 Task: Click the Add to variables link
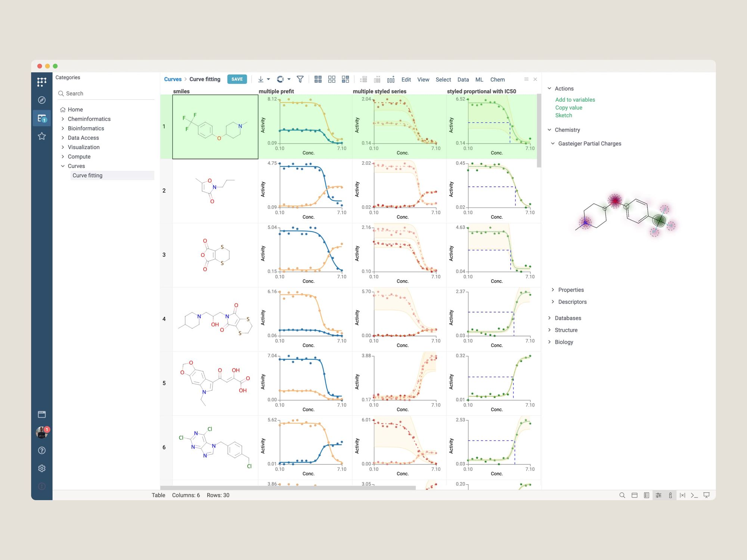tap(575, 100)
